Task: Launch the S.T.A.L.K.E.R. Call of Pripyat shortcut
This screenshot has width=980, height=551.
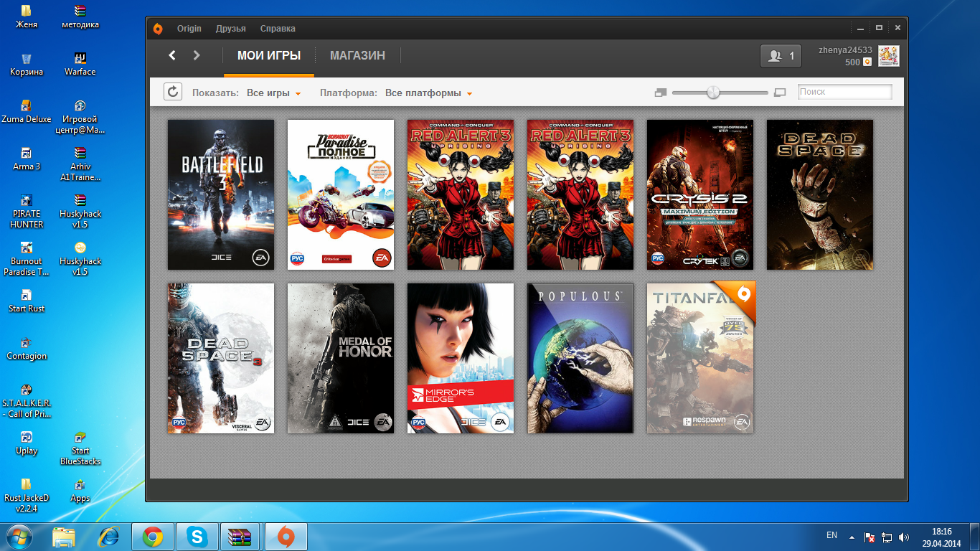Action: coord(27,400)
